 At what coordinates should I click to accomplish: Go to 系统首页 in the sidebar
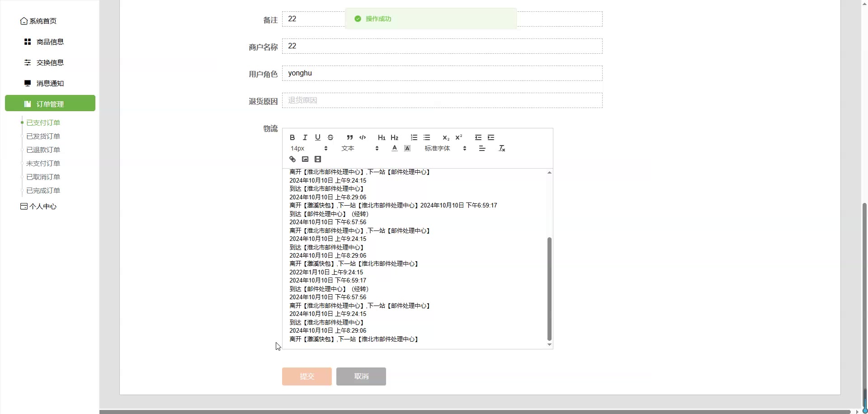pos(38,21)
